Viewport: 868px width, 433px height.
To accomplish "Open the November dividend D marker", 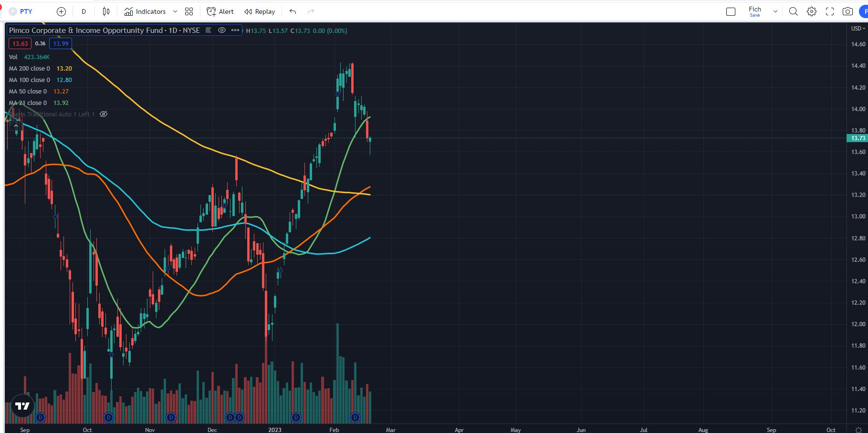I will (x=171, y=418).
